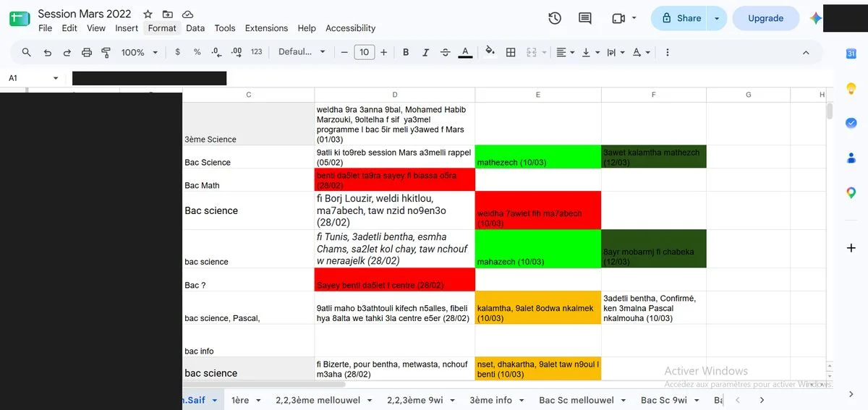Format as currency with the dollar icon
This screenshot has width=868, height=410.
(178, 52)
